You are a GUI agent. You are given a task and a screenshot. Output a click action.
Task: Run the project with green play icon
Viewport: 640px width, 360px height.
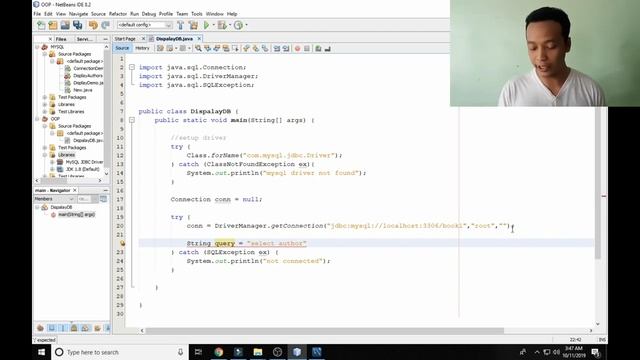(207, 25)
